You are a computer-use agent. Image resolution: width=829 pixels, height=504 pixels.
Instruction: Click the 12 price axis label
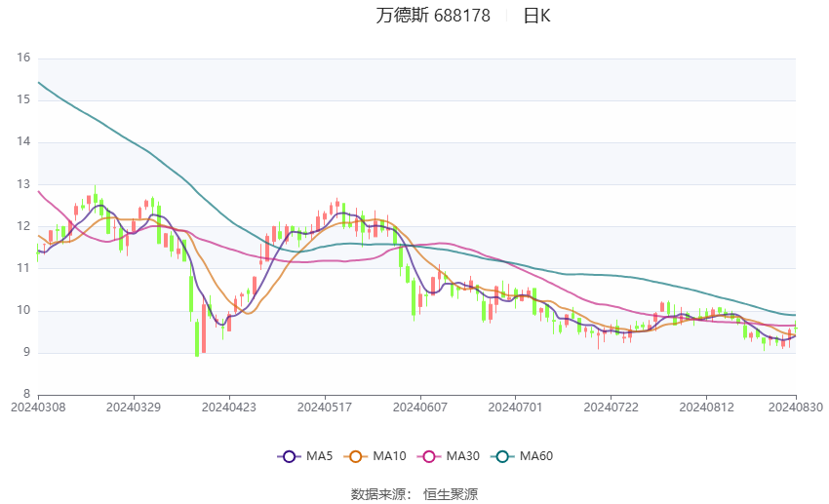[23, 226]
